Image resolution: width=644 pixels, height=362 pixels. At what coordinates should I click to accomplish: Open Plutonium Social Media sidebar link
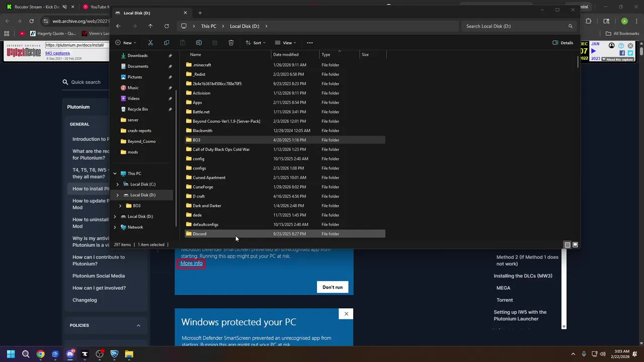coord(99,276)
